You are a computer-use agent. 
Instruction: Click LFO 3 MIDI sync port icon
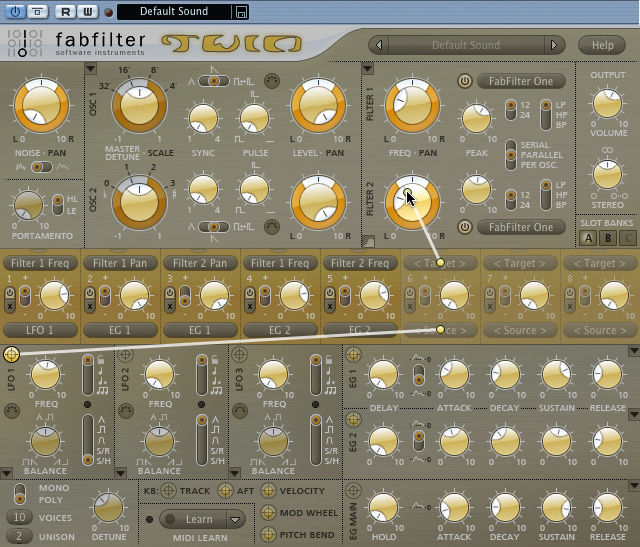(x=240, y=411)
